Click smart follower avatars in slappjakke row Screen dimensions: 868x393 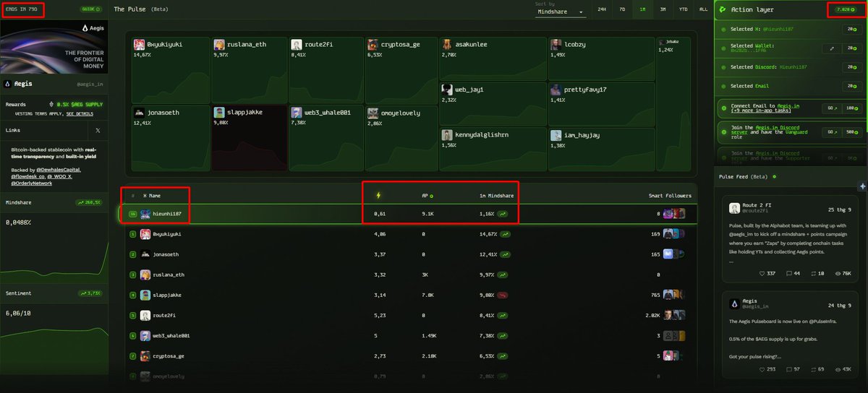tap(673, 295)
